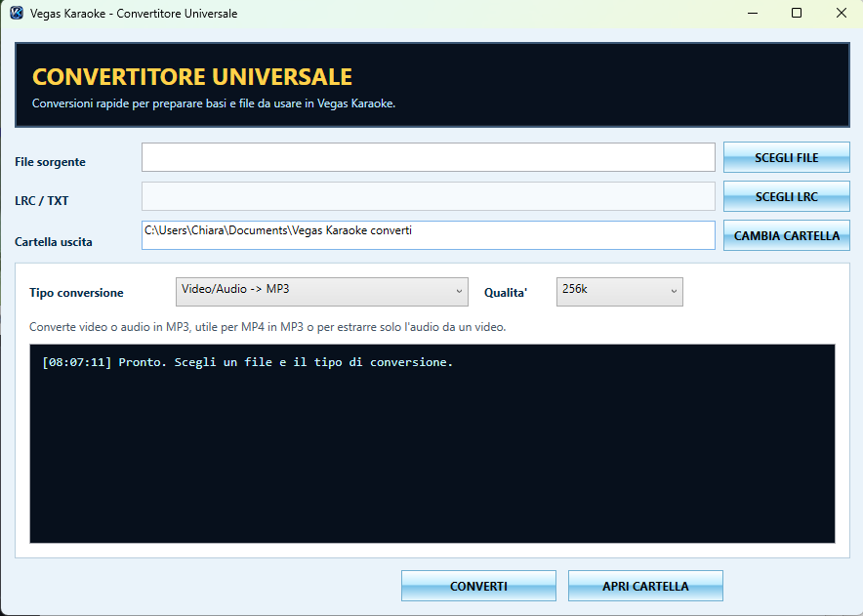Open output folder with APRI CARTELLA
The height and width of the screenshot is (616, 863).
(x=645, y=586)
